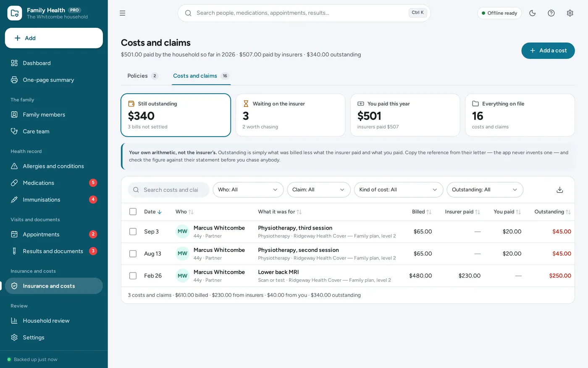The width and height of the screenshot is (588, 368).
Task: Click the Add button in the sidebar
Action: click(54, 38)
